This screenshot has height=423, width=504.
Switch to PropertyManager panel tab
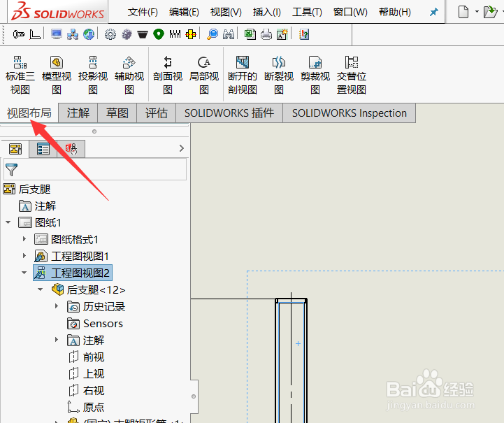point(43,149)
